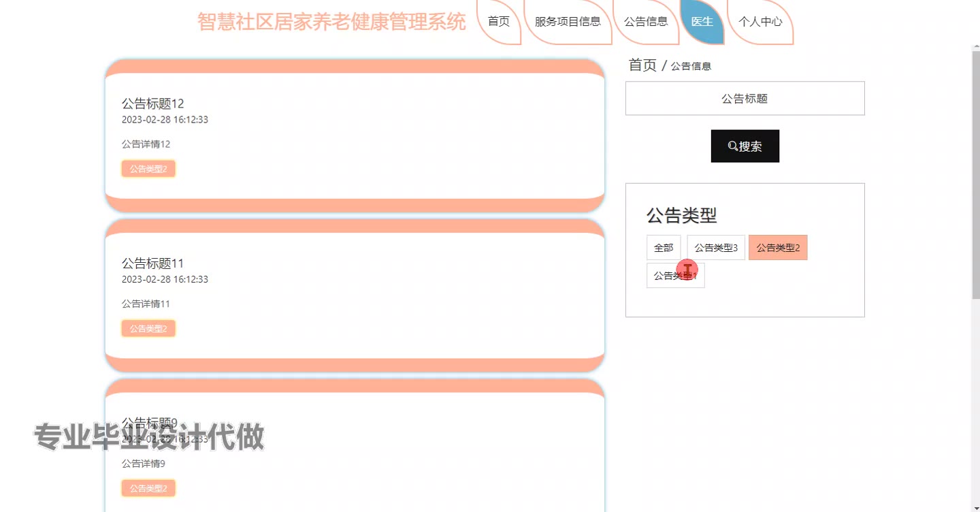The width and height of the screenshot is (980, 512).
Task: Select the highlighted 公告类型2 filter
Action: (x=778, y=248)
